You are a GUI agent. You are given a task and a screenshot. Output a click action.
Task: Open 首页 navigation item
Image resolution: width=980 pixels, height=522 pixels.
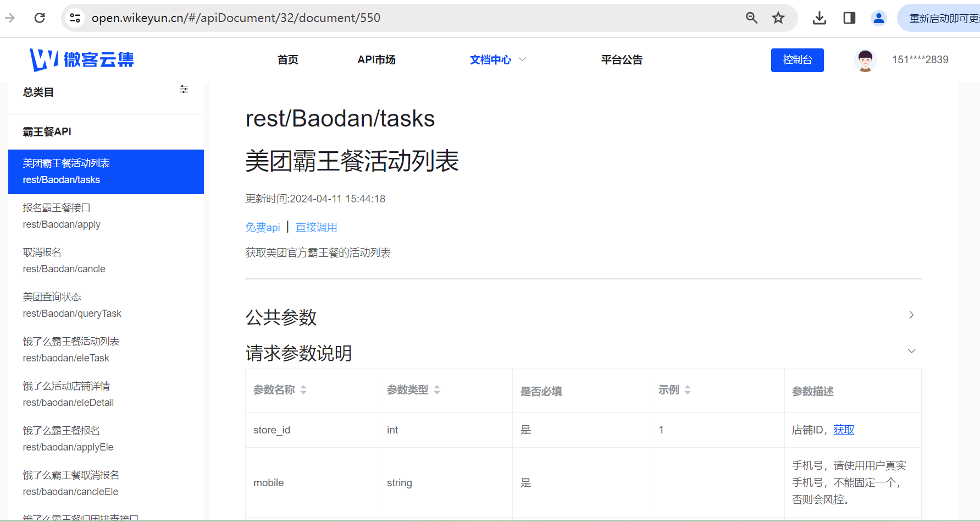point(287,59)
